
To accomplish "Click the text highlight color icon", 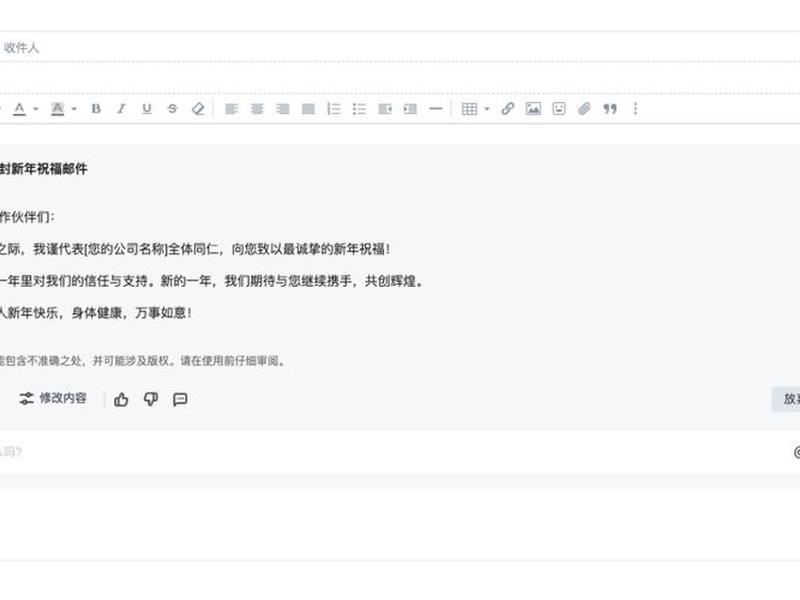I will (x=58, y=109).
